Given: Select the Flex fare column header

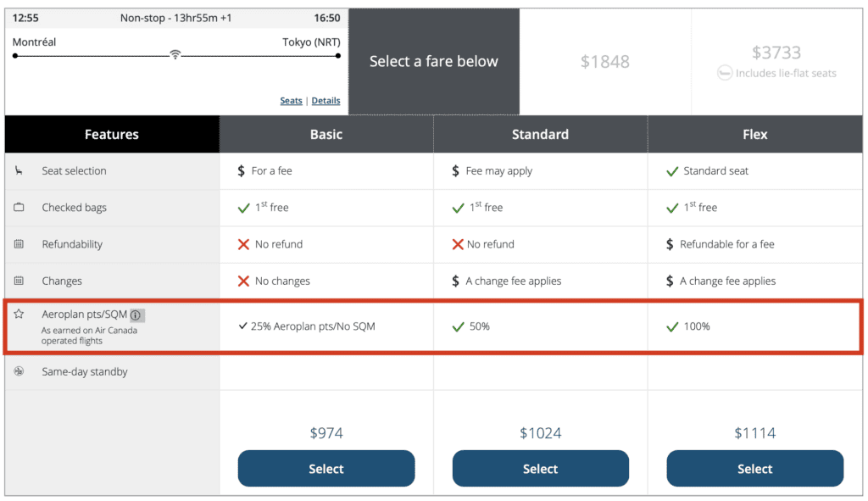Looking at the screenshot, I should click(x=754, y=134).
